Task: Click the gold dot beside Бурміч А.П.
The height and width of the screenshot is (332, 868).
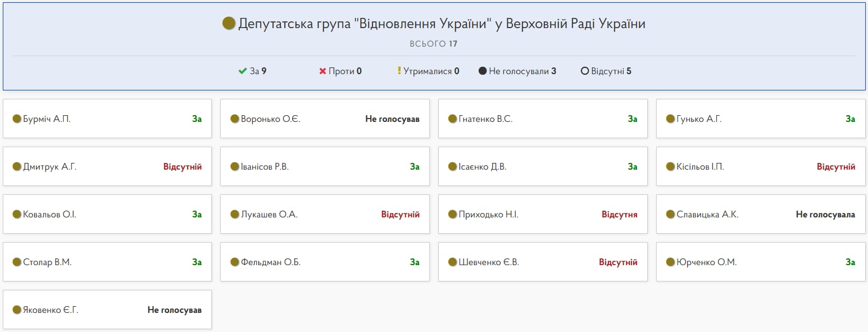Action: (17, 119)
